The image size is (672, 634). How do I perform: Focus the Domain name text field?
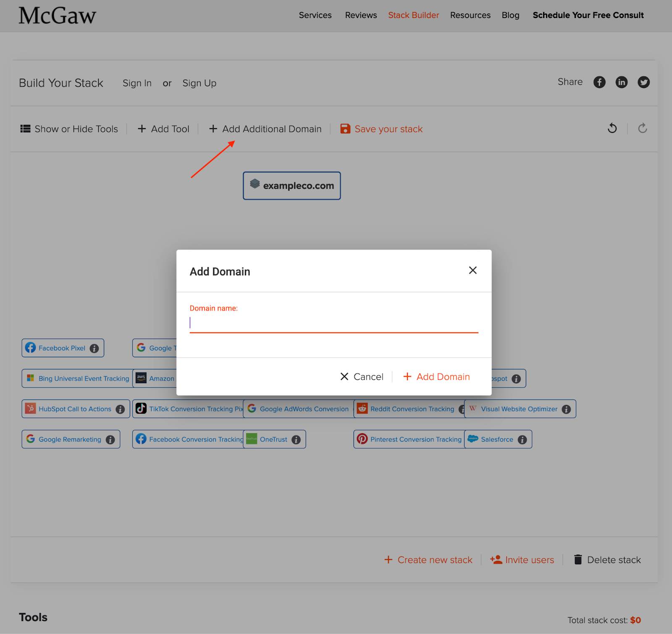coord(333,323)
